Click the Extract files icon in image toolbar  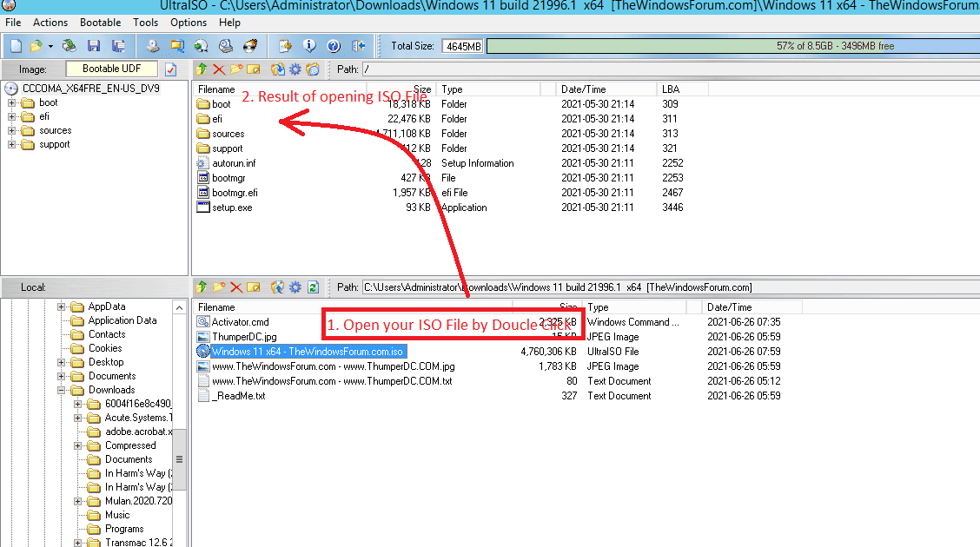click(277, 69)
